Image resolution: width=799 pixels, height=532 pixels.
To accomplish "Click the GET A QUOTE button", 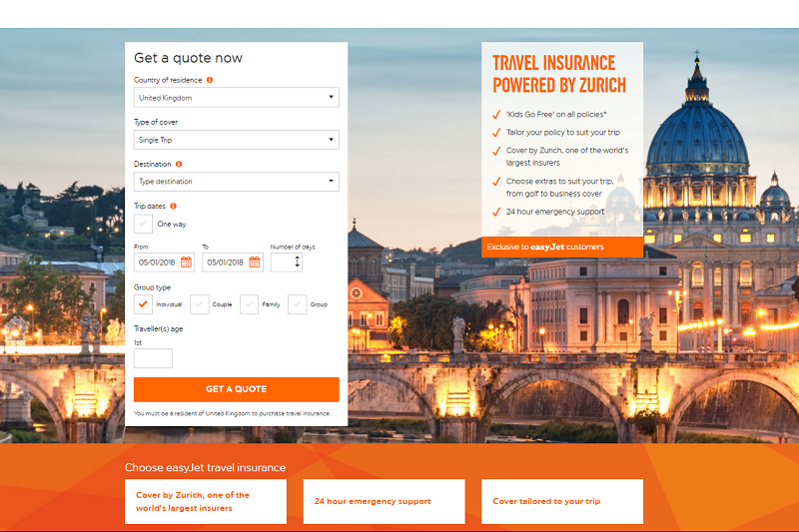I will [x=237, y=389].
